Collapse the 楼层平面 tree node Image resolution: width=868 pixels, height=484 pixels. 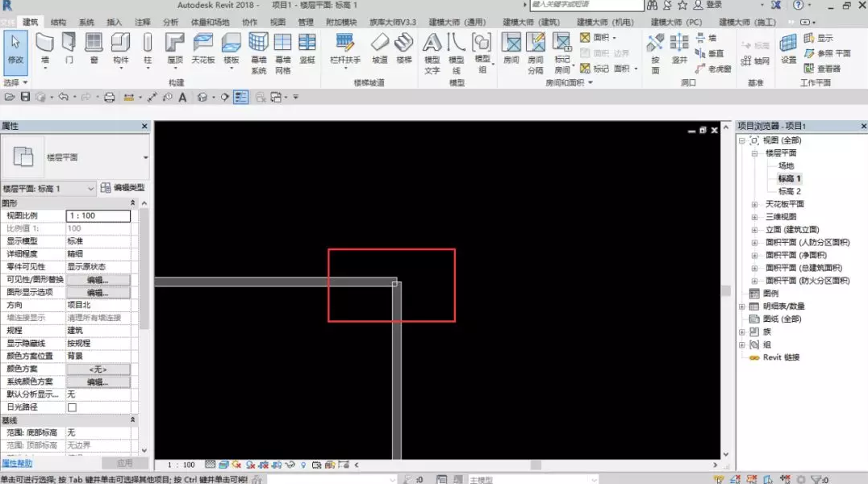coord(754,153)
